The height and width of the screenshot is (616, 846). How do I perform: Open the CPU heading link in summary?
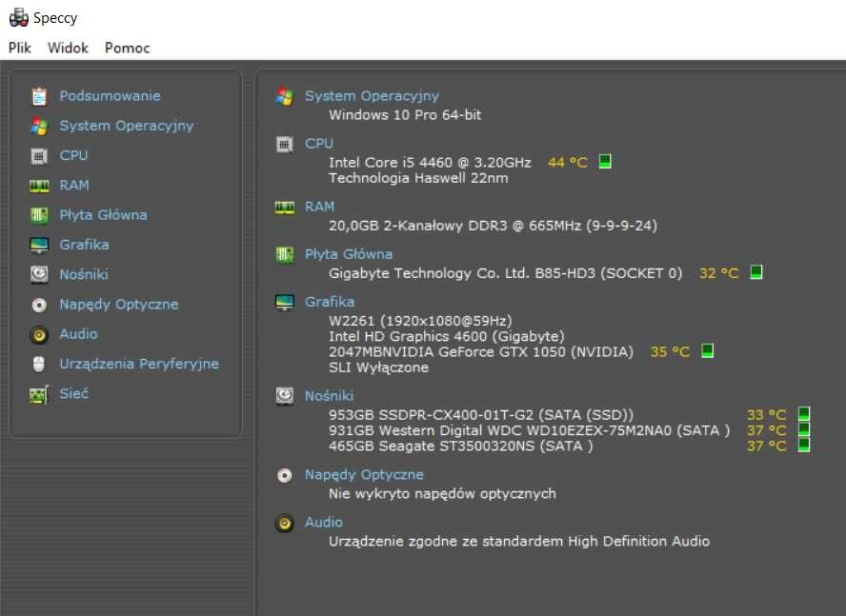tap(319, 144)
